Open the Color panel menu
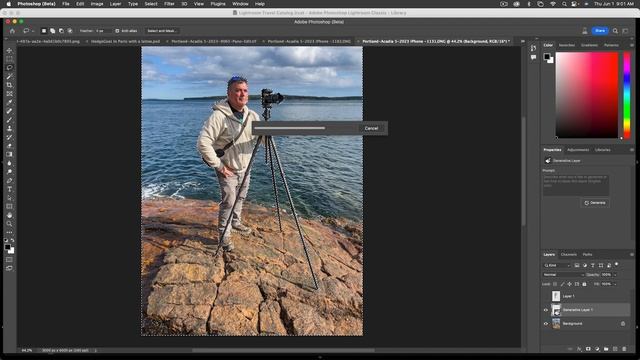640x360 pixels. point(631,45)
